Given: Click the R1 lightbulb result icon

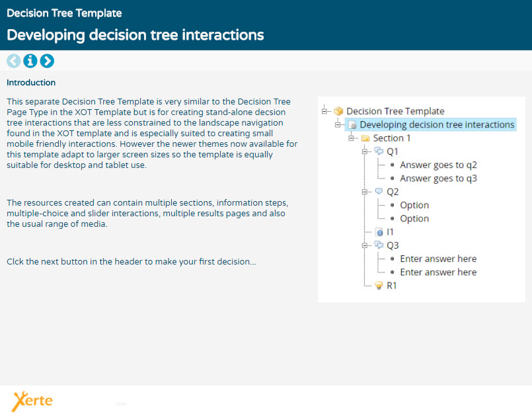Looking at the screenshot, I should (379, 286).
